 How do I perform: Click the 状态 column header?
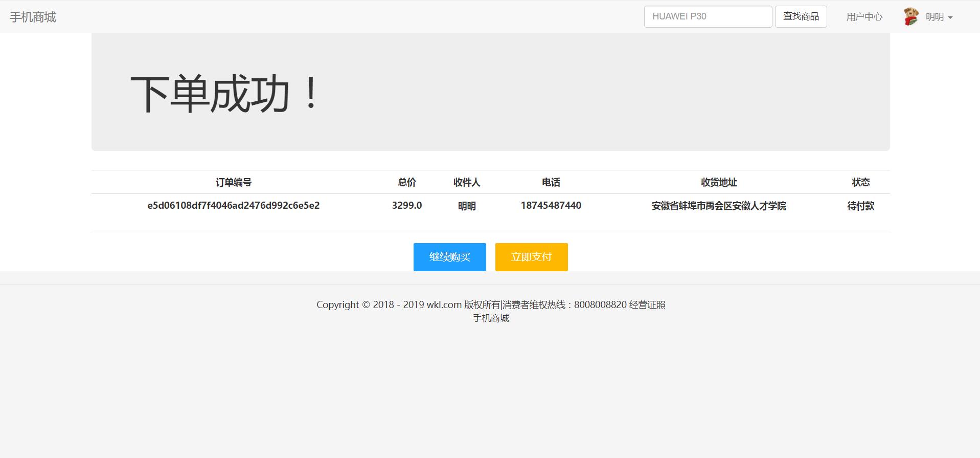861,182
